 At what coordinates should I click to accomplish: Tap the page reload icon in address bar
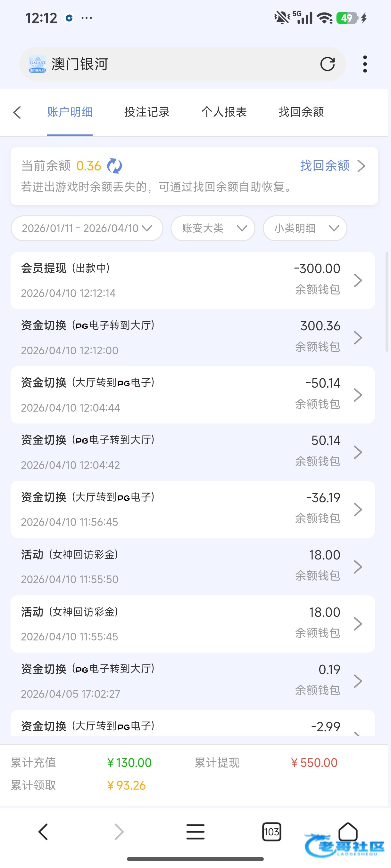pyautogui.click(x=327, y=64)
